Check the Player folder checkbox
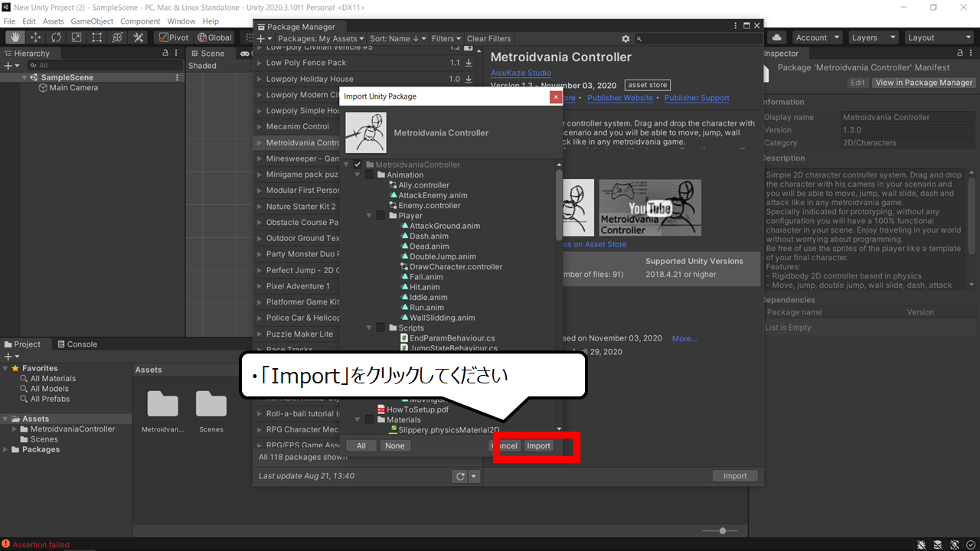This screenshot has width=980, height=551. (x=381, y=216)
